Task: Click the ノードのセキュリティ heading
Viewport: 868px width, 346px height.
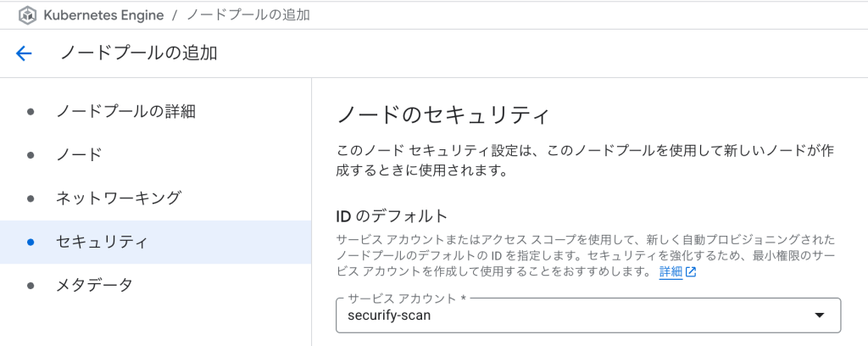Action: click(442, 116)
